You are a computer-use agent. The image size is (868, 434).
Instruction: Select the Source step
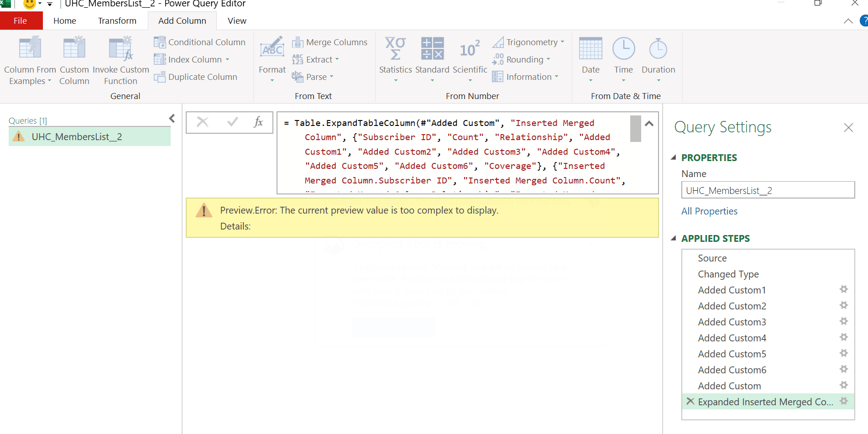point(712,258)
